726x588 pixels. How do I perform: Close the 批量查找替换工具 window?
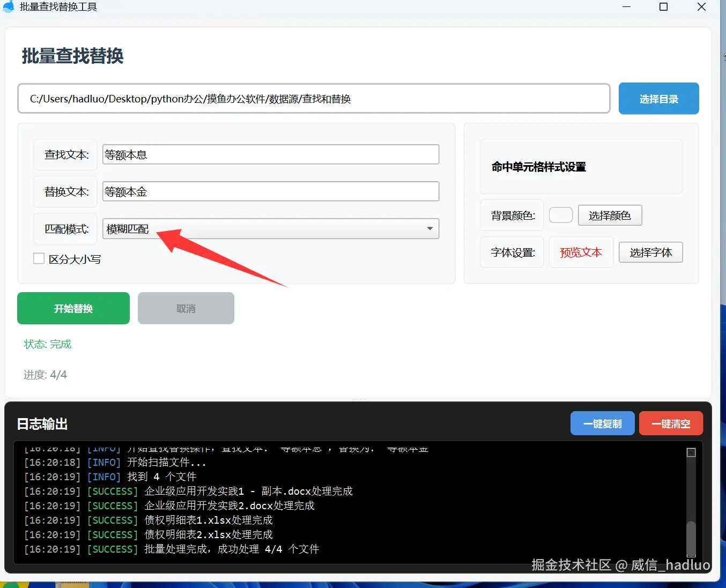[x=701, y=6]
